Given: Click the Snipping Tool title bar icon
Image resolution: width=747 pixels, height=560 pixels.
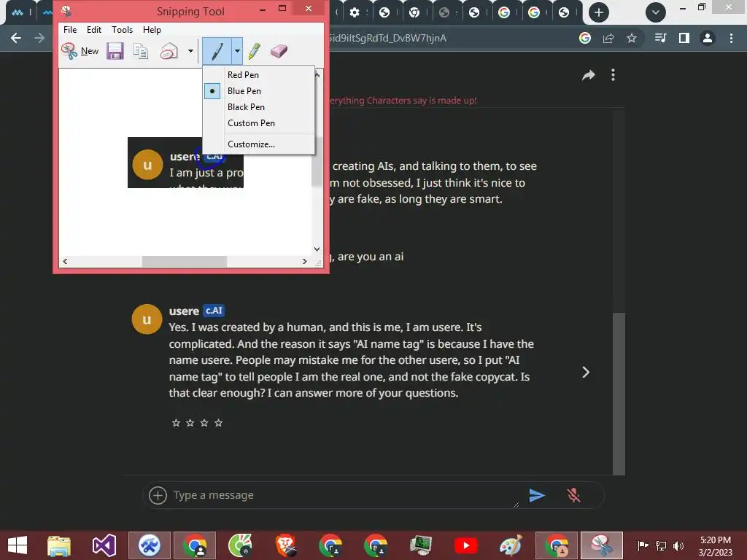Looking at the screenshot, I should tap(66, 11).
